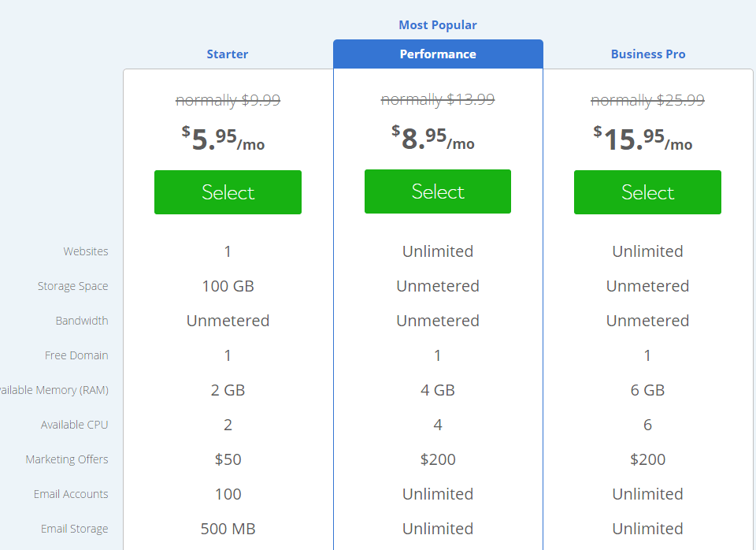Click the Business Pro column header
Viewport: 756px width, 550px height.
click(x=647, y=54)
